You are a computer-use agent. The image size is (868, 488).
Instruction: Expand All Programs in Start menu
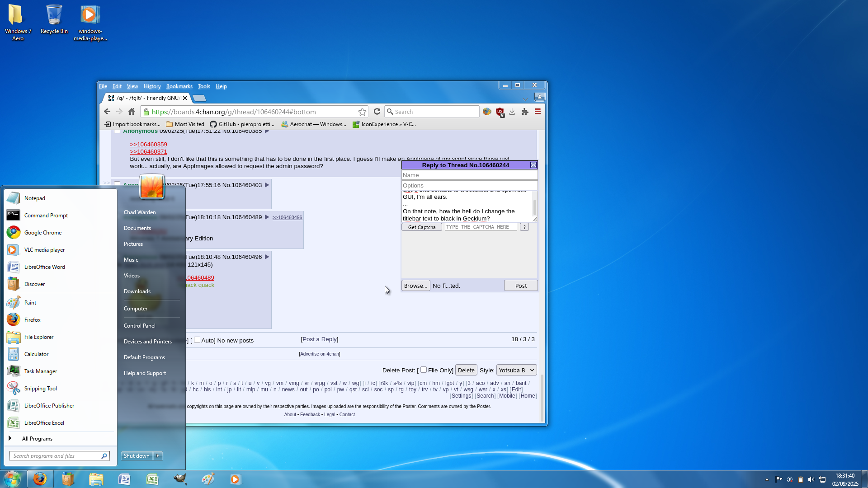pyautogui.click(x=37, y=439)
